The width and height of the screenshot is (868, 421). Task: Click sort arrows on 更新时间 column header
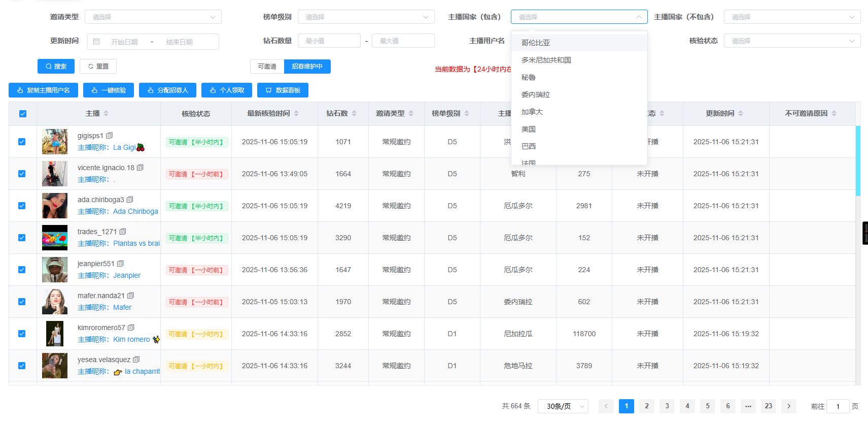point(741,113)
